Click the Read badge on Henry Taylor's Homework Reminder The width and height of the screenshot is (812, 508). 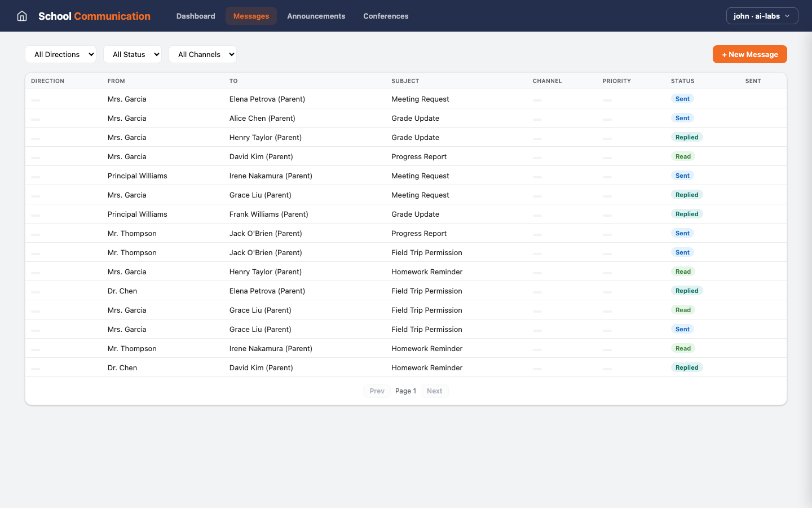coord(683,271)
